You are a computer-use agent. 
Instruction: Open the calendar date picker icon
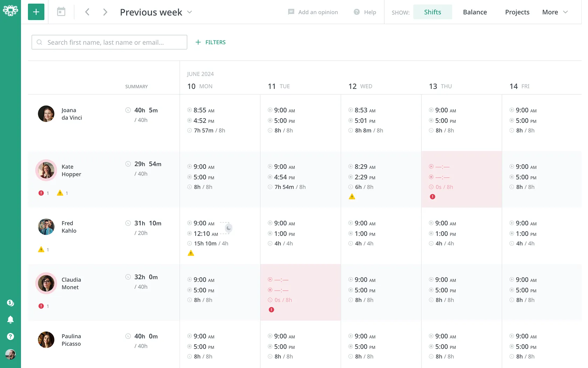(61, 12)
